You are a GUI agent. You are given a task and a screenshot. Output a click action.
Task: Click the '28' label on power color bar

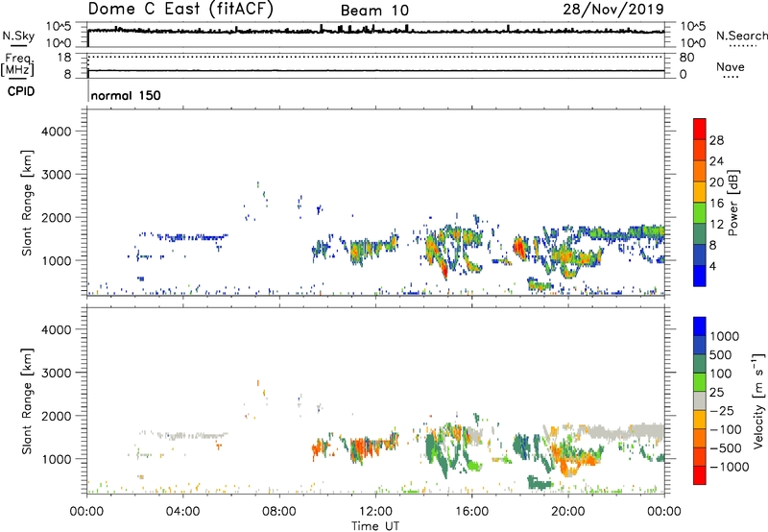pos(716,140)
